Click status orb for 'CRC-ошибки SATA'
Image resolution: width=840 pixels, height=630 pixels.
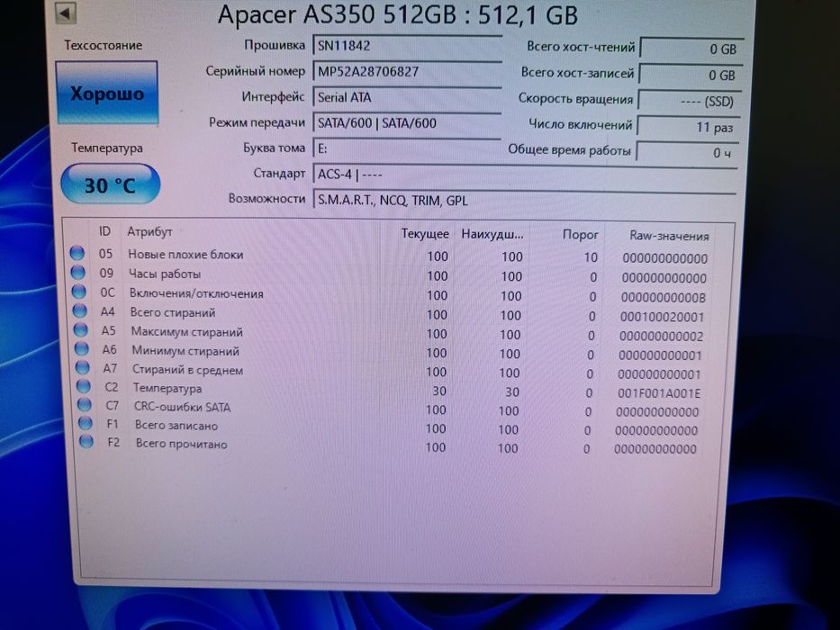point(84,404)
